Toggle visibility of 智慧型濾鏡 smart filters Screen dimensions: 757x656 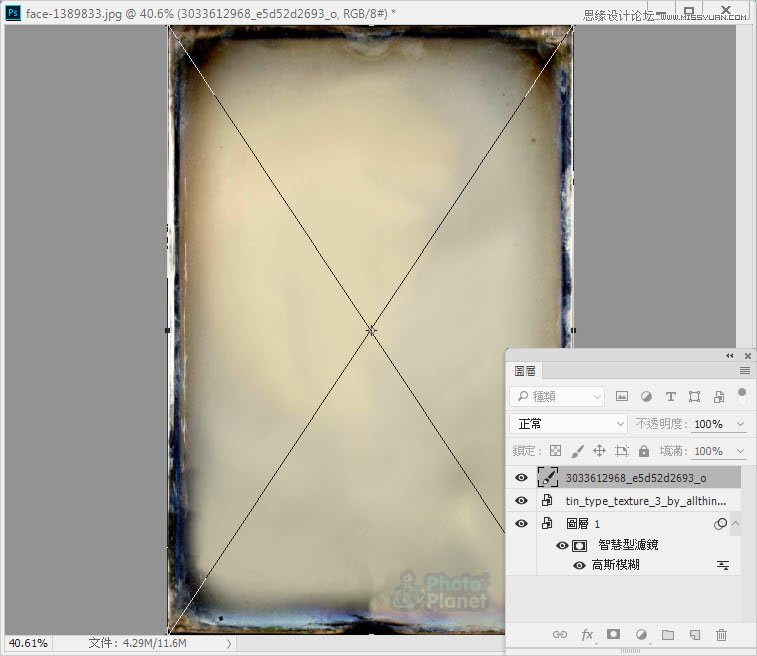click(562, 545)
